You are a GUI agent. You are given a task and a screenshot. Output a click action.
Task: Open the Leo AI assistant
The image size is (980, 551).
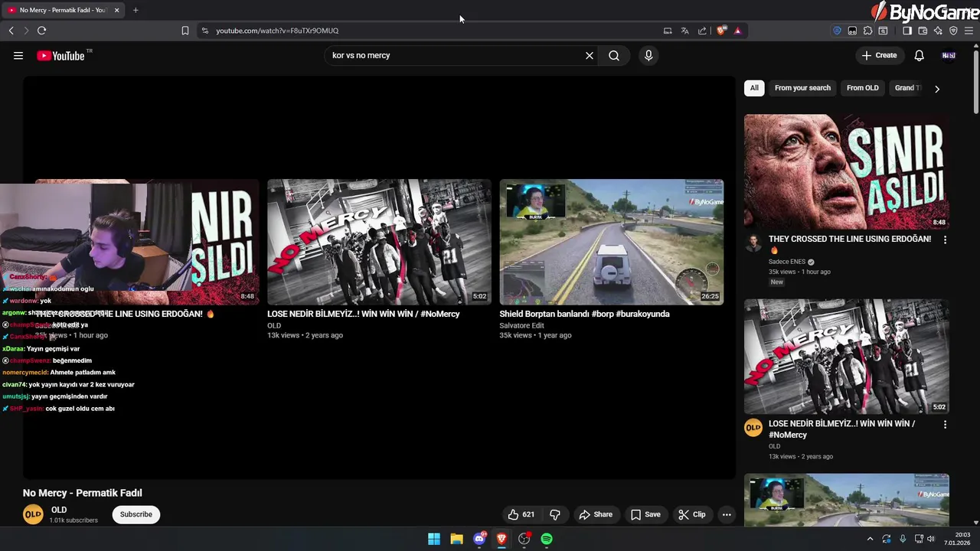coord(938,31)
